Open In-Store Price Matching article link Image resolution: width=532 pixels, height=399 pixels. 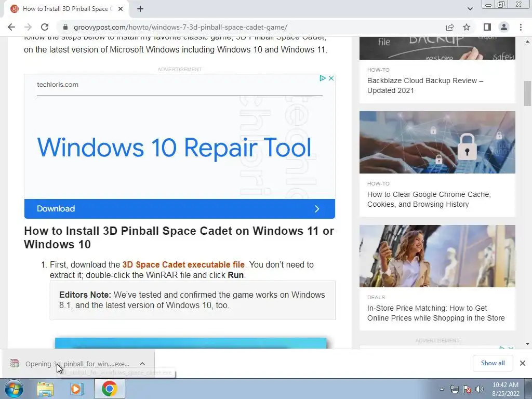(436, 313)
